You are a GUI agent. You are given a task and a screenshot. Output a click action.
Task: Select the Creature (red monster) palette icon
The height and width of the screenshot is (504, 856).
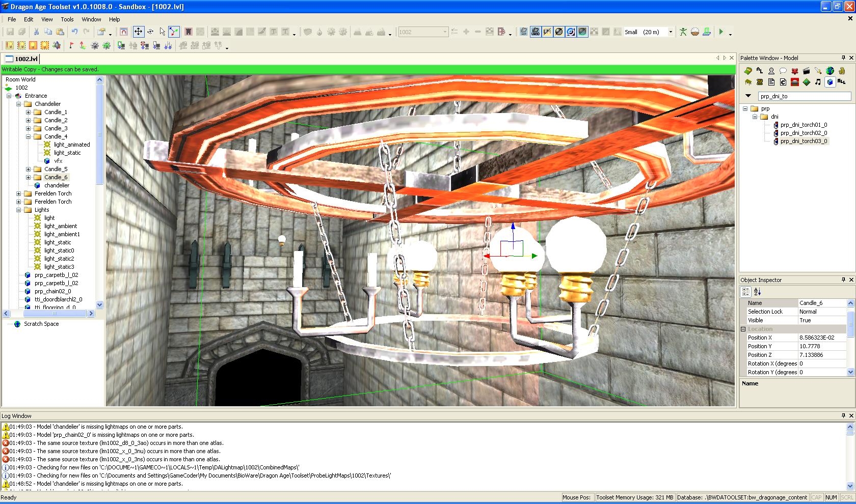coord(794,71)
